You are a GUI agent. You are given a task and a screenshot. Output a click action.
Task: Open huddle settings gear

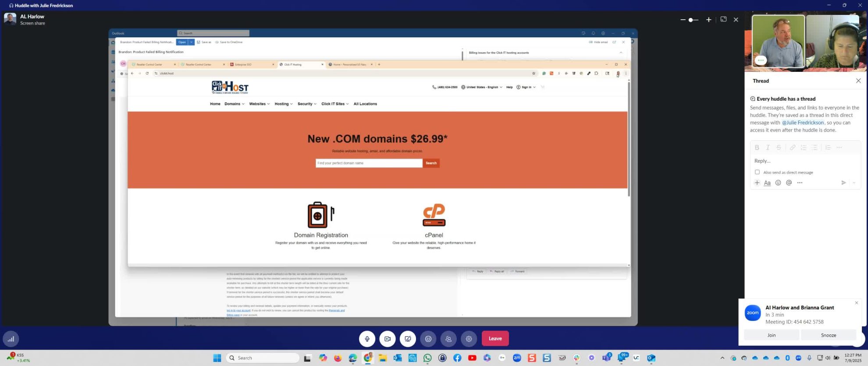(x=469, y=339)
